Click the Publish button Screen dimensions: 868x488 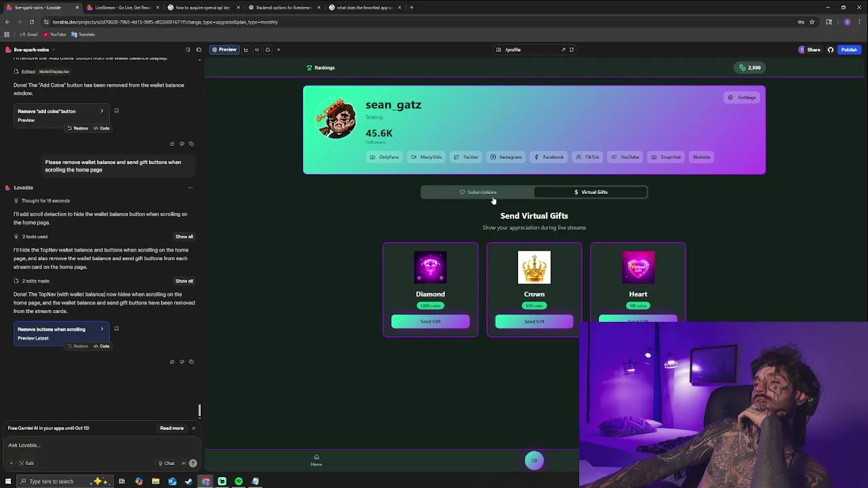click(x=849, y=49)
